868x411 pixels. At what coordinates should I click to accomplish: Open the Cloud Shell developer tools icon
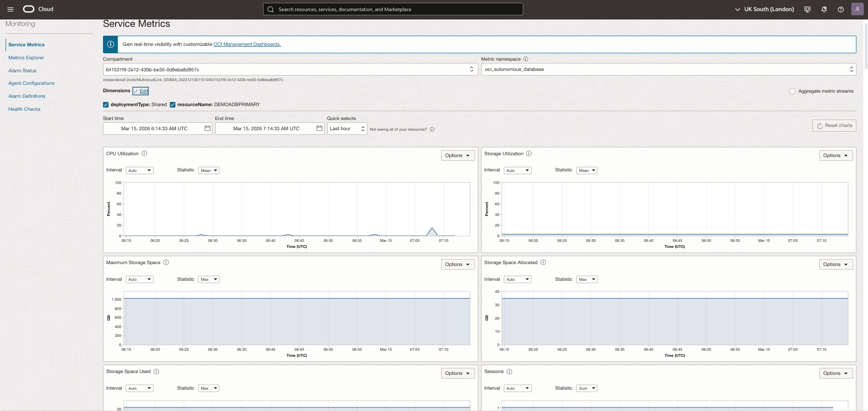click(x=807, y=9)
